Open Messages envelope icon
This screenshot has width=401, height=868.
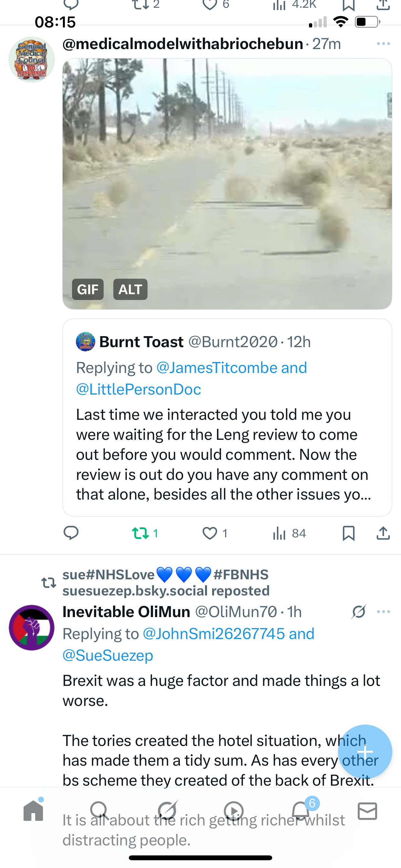(x=367, y=811)
